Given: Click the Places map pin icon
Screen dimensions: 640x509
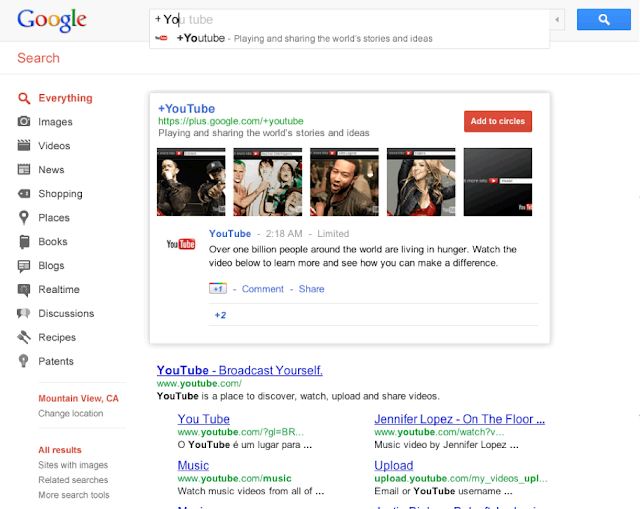Looking at the screenshot, I should pos(24,218).
